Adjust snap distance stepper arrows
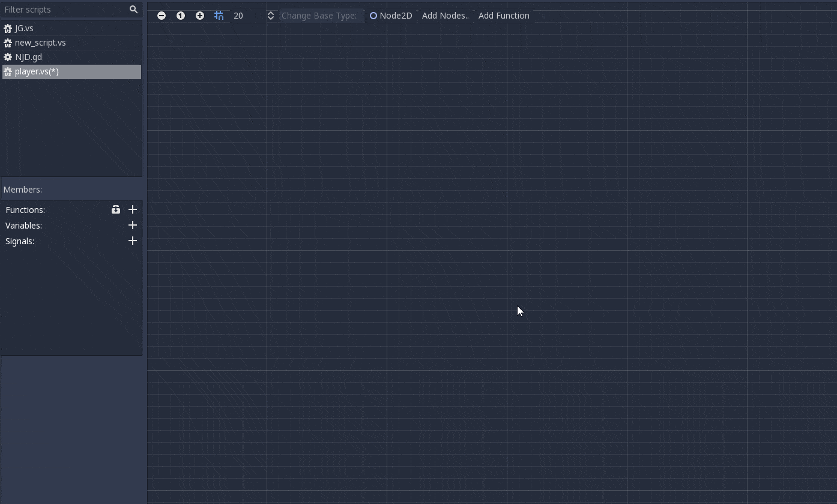The height and width of the screenshot is (504, 837). coord(271,16)
